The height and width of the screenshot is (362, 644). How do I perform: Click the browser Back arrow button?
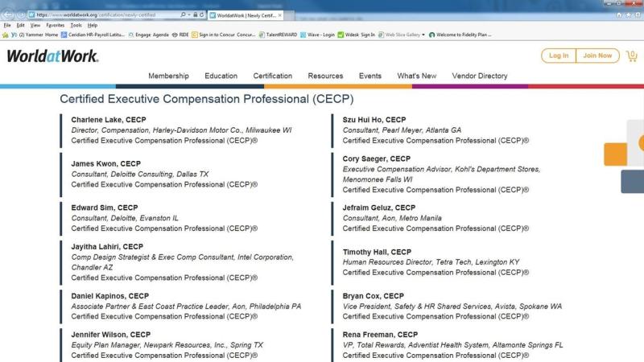point(8,14)
